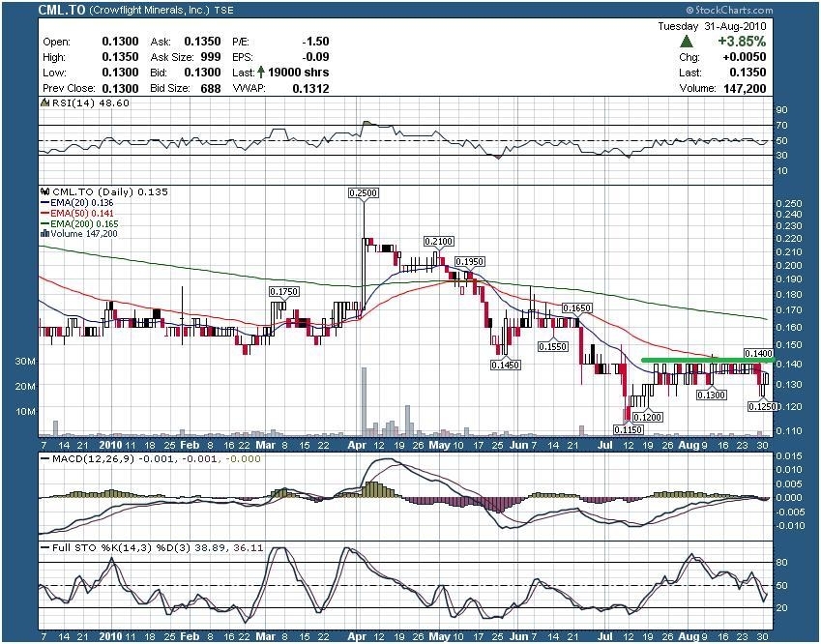Click the Ask Size value 999
Screen dimensions: 821x644
click(211, 56)
